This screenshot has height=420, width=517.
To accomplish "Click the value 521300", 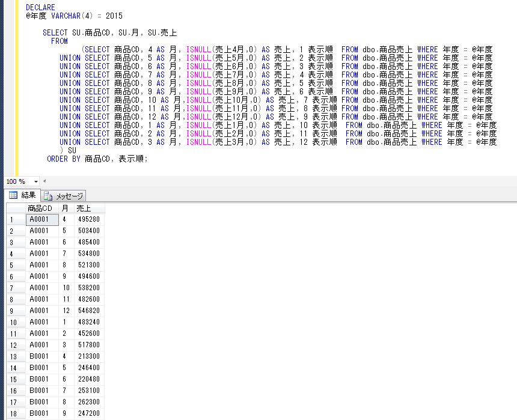I will coord(89,265).
